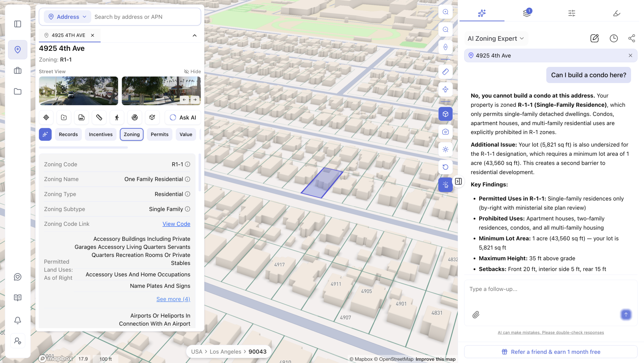Image resolution: width=644 pixels, height=363 pixels.
Task: Collapse the right AI side panel
Action: [x=458, y=181]
